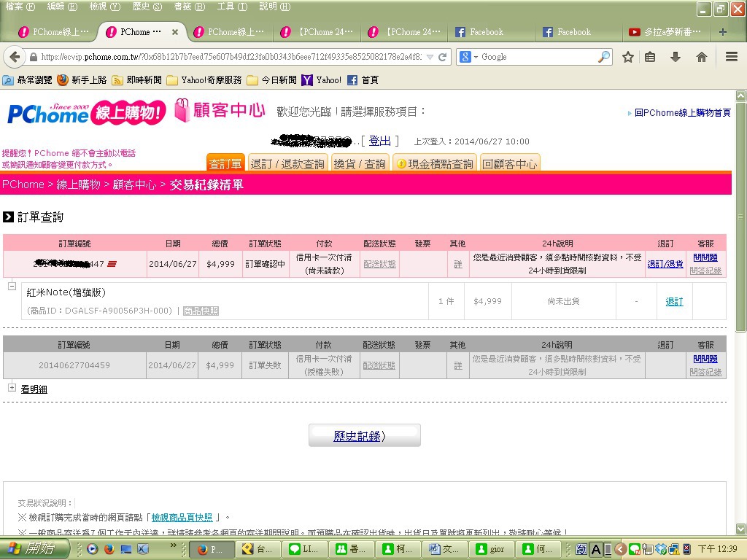Click 退訂/退貨 link in first order
The width and height of the screenshot is (747, 560).
click(665, 264)
